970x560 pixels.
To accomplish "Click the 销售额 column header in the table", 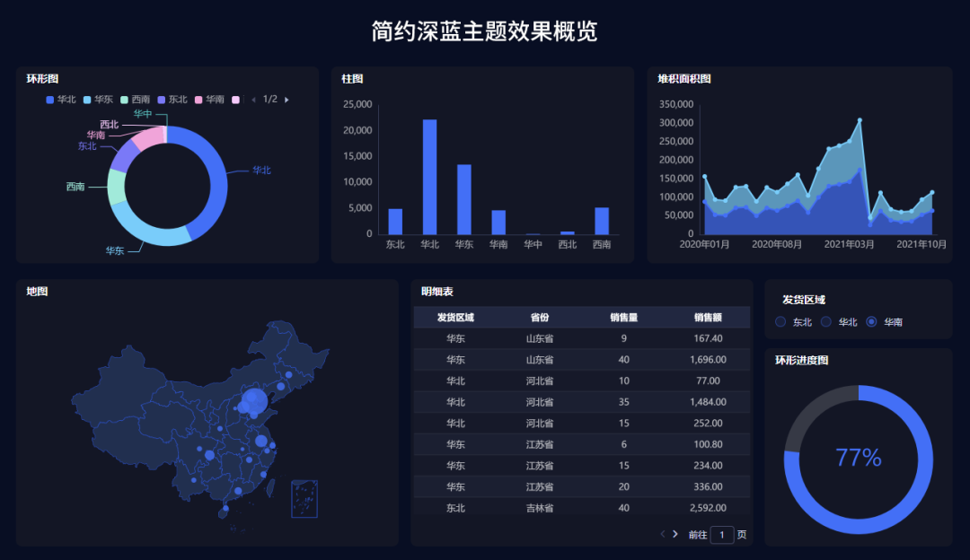I will (x=708, y=317).
